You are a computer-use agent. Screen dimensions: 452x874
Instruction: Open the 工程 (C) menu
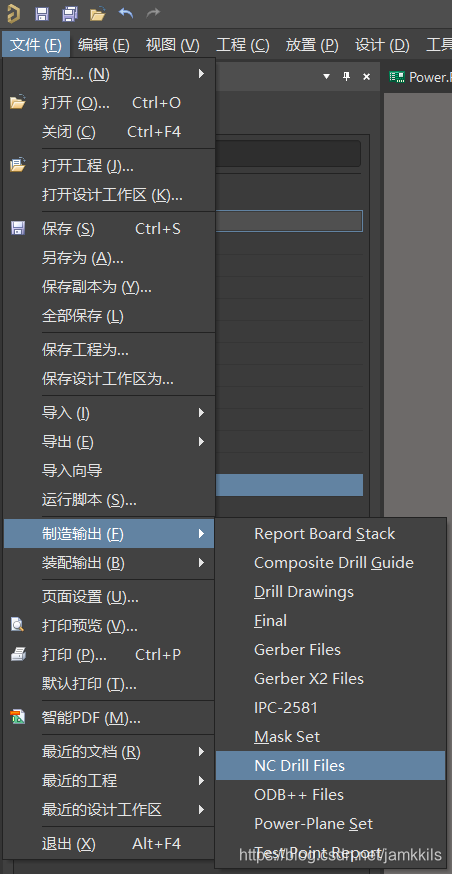point(242,45)
